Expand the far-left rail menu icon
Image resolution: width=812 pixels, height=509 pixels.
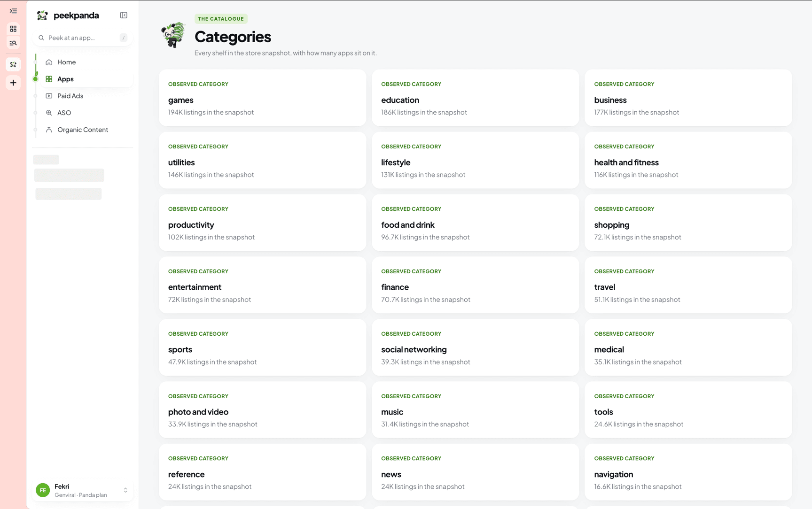[13, 11]
